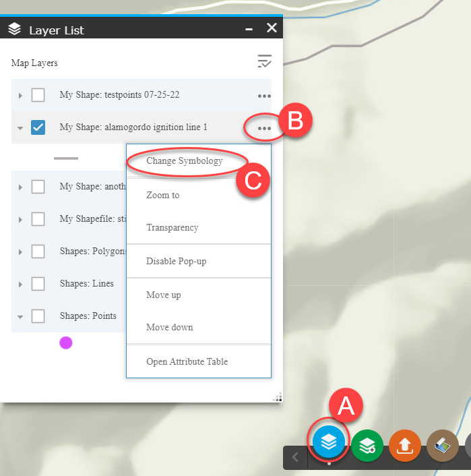Select the Shapes: Points label
The image size is (471, 476).
88,316
